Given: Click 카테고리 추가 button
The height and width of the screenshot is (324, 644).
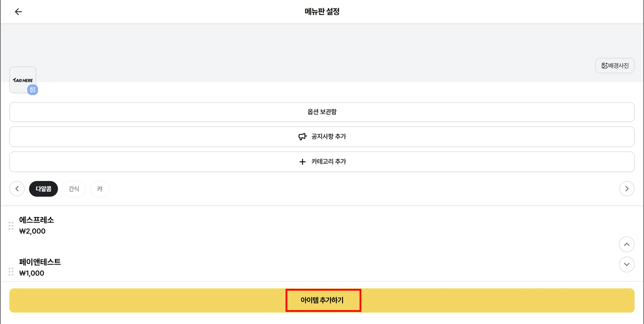Looking at the screenshot, I should tap(328, 162).
